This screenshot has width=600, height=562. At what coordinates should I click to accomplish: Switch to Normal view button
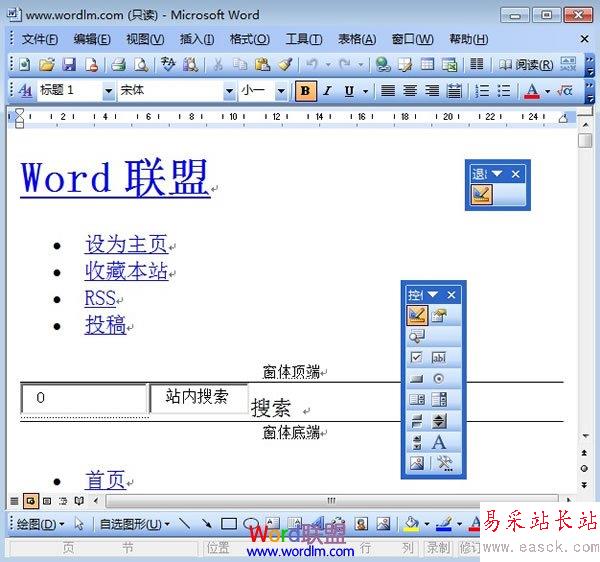[14, 501]
